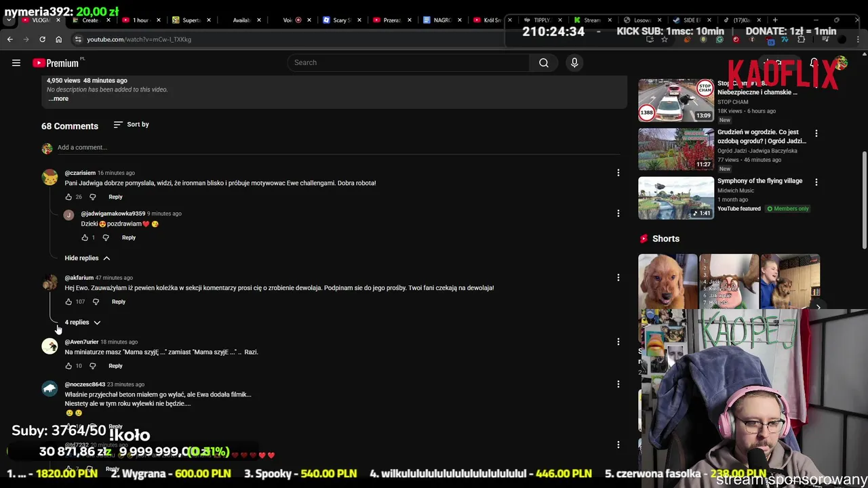Dislike the comment by @Aven7urier

point(93,366)
